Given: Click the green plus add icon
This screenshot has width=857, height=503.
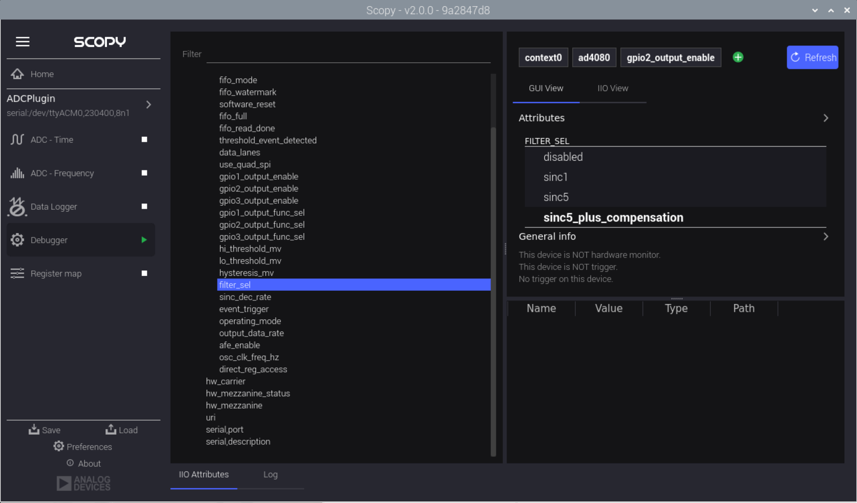Looking at the screenshot, I should [738, 58].
